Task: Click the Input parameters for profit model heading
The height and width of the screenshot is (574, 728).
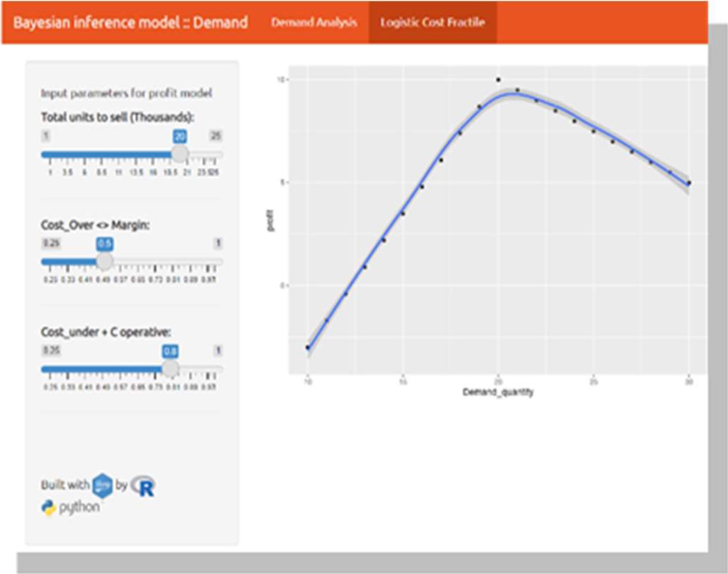Action: coord(127,93)
